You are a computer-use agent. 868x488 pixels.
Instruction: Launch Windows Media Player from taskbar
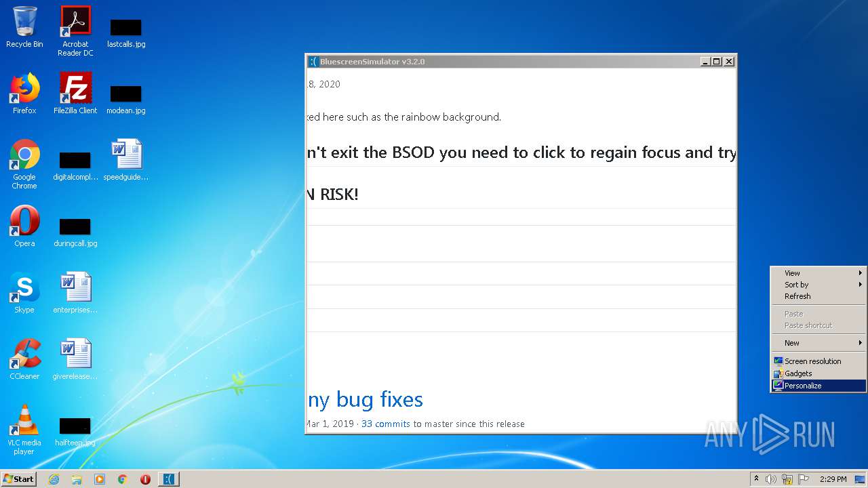(x=100, y=479)
